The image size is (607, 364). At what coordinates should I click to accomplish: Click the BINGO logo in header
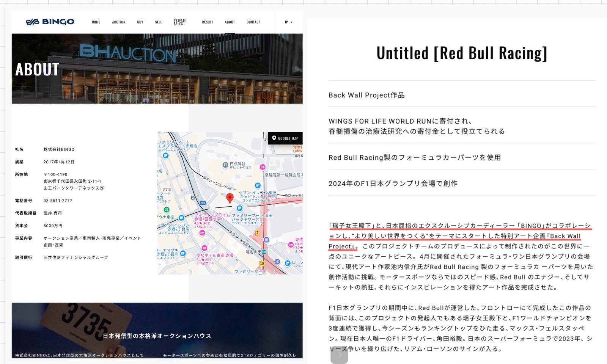[x=50, y=22]
